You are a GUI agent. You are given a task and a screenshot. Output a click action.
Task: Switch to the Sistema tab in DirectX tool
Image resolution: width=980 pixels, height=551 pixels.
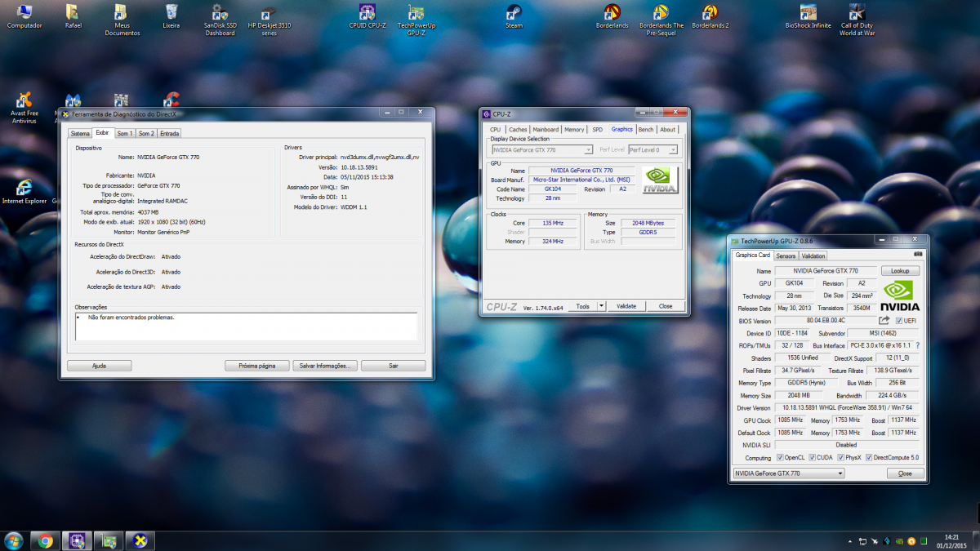[80, 133]
